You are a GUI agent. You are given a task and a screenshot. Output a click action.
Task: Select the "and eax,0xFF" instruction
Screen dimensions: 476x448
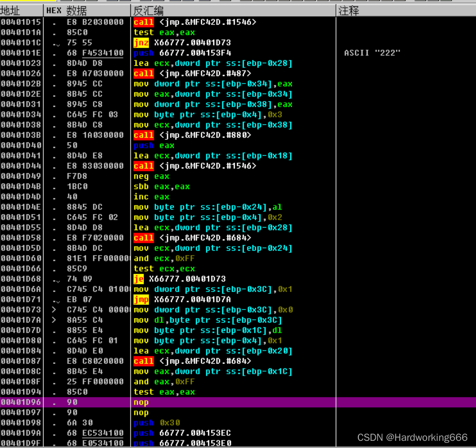[164, 382]
